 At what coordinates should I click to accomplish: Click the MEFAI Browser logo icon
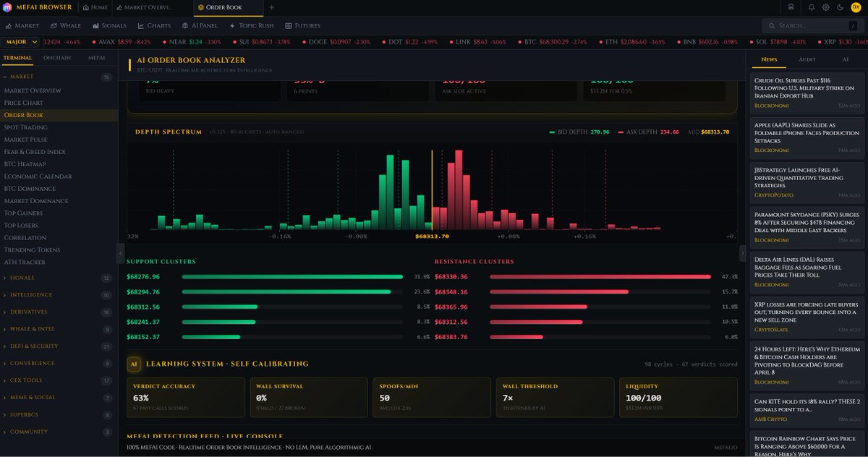7,7
